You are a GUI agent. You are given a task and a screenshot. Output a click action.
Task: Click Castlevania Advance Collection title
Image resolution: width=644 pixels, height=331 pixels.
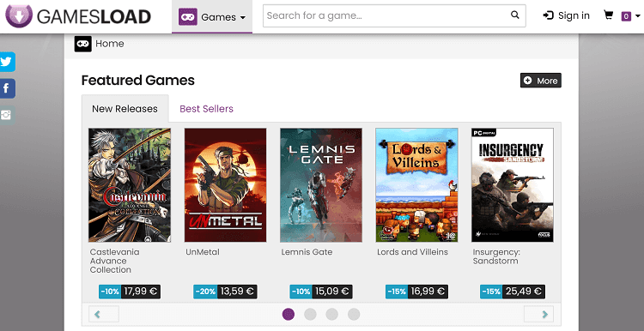[x=114, y=261]
